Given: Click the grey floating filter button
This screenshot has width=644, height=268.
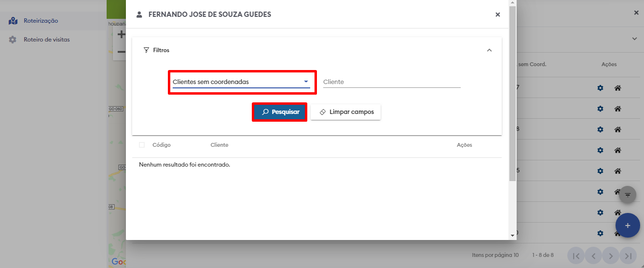Looking at the screenshot, I should tap(628, 195).
